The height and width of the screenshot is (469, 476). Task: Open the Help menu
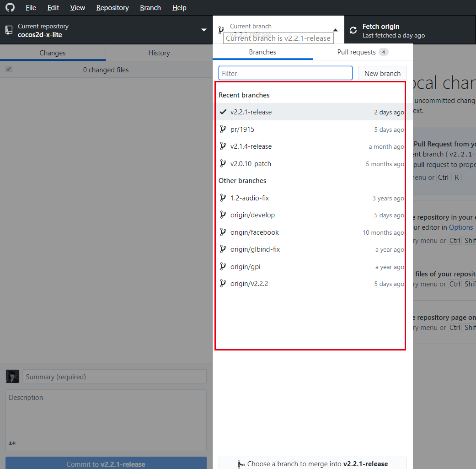tap(179, 8)
